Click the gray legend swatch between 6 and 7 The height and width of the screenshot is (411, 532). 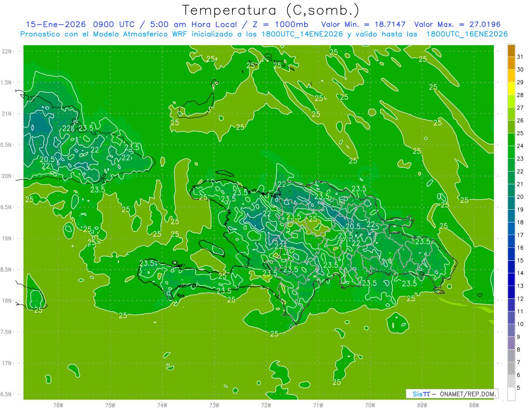click(511, 369)
